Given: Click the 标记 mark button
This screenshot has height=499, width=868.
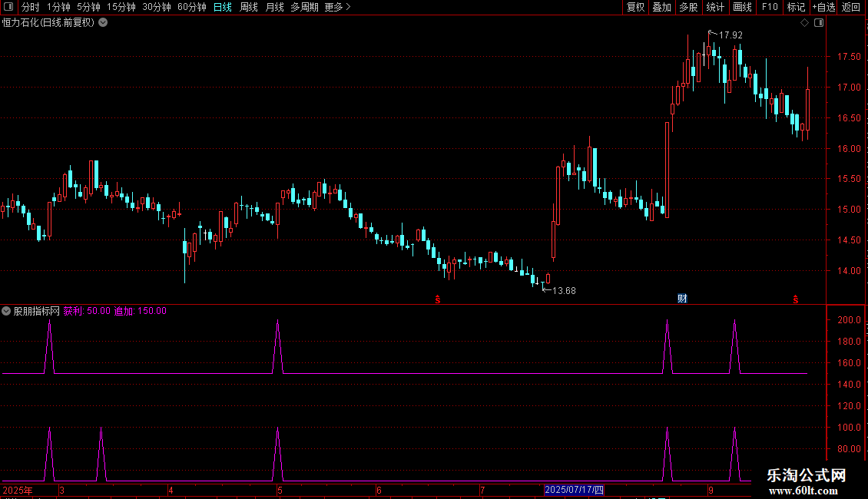Looking at the screenshot, I should tap(796, 7).
